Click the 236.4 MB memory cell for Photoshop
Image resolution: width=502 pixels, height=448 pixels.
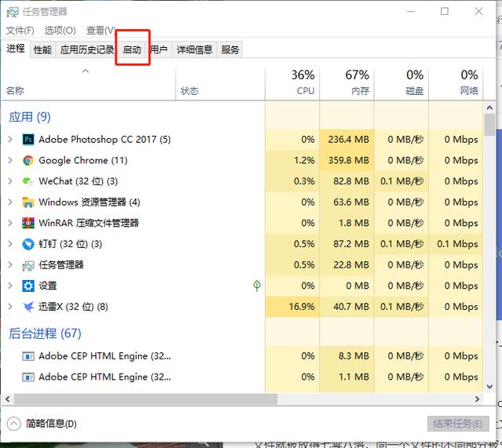click(x=348, y=140)
